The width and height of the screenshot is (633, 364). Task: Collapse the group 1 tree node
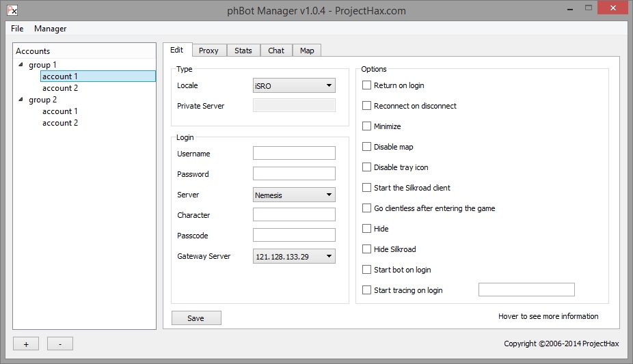21,65
